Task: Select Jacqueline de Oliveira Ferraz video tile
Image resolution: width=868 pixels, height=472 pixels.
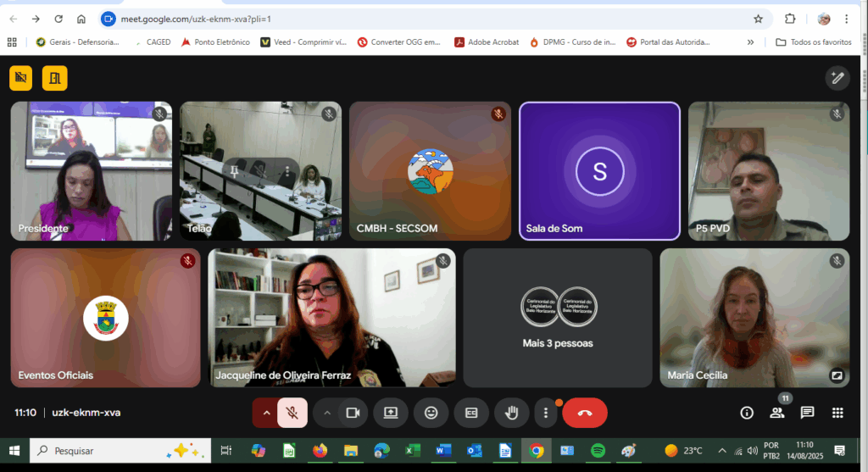Action: pos(331,317)
